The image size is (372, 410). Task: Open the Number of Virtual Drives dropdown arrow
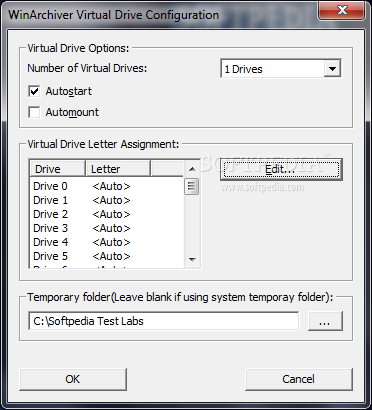point(332,69)
